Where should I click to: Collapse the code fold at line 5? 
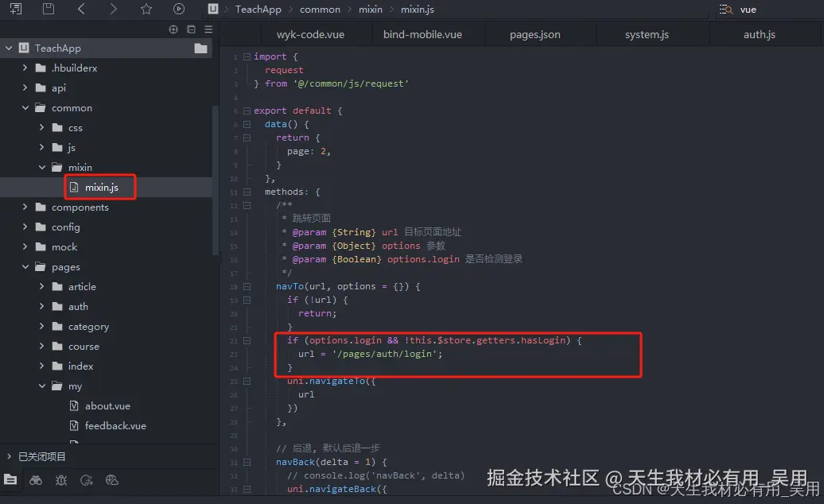[247, 110]
